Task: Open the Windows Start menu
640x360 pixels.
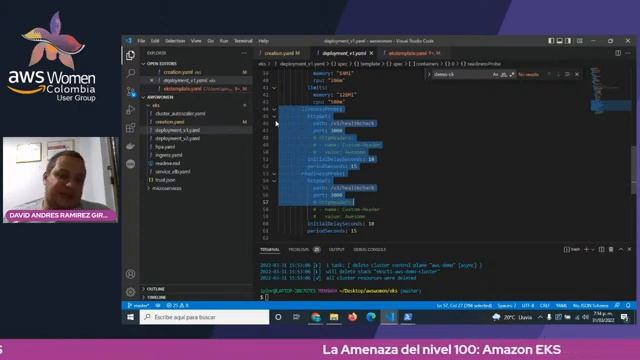Action: pyautogui.click(x=130, y=317)
